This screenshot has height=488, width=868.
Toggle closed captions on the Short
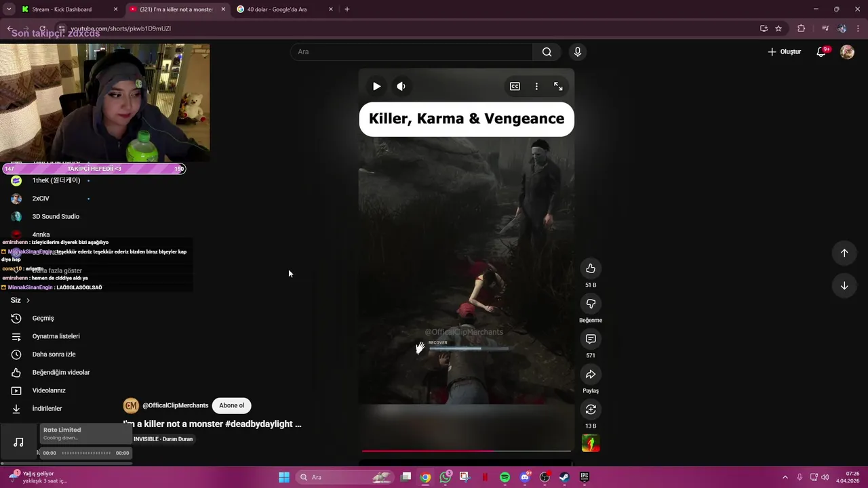(x=515, y=86)
